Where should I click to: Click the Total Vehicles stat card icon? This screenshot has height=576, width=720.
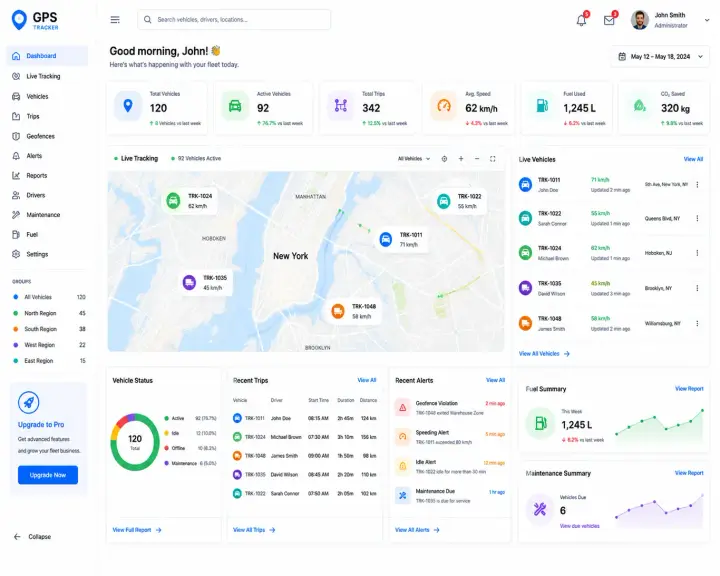tap(128, 106)
